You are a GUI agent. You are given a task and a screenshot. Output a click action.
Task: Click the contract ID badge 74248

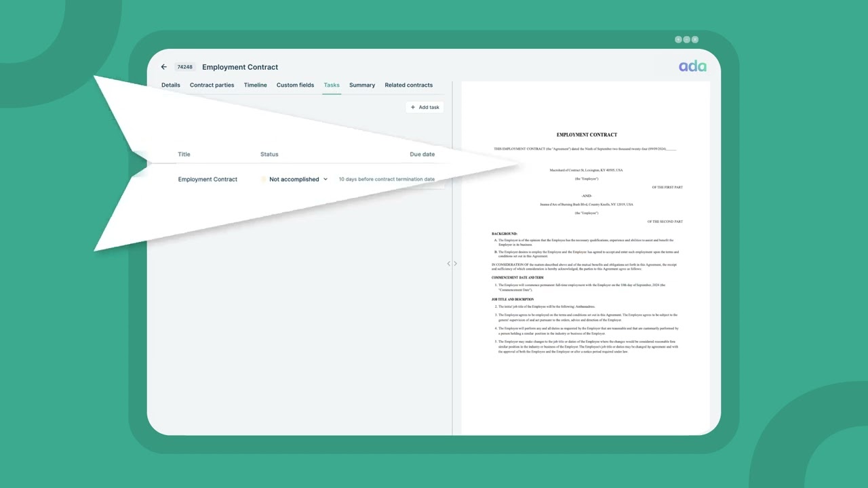click(x=184, y=67)
